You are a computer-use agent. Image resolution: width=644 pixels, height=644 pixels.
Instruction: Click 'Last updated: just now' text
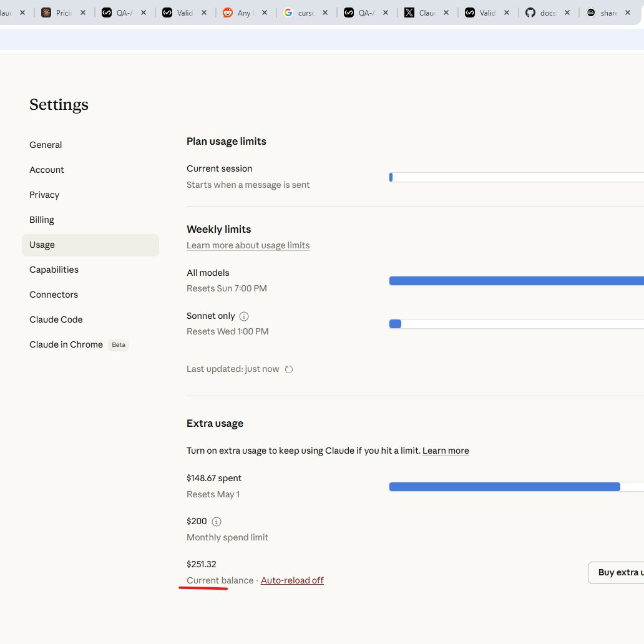pos(233,369)
